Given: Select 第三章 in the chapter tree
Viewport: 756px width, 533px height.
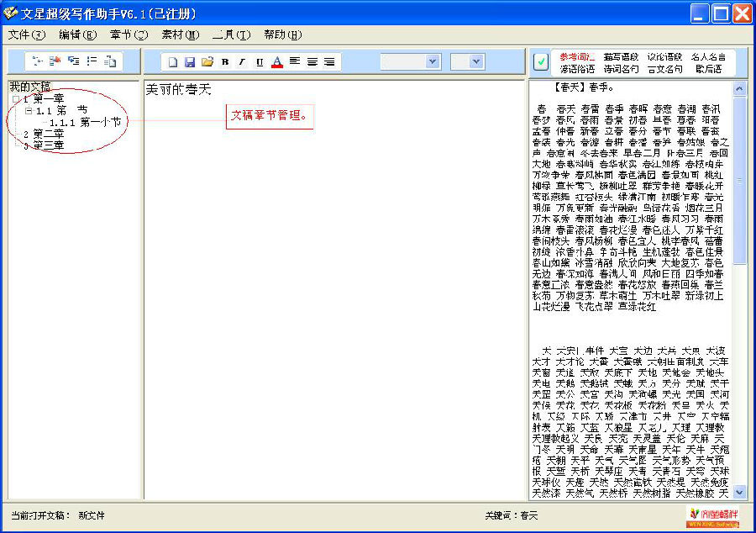Looking at the screenshot, I should pyautogui.click(x=48, y=145).
